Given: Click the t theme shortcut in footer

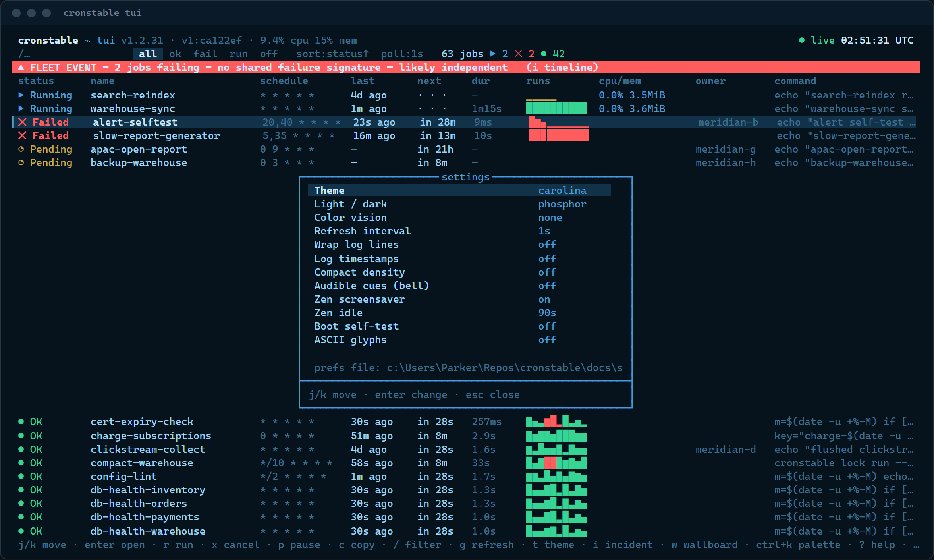Looking at the screenshot, I should tap(553, 545).
